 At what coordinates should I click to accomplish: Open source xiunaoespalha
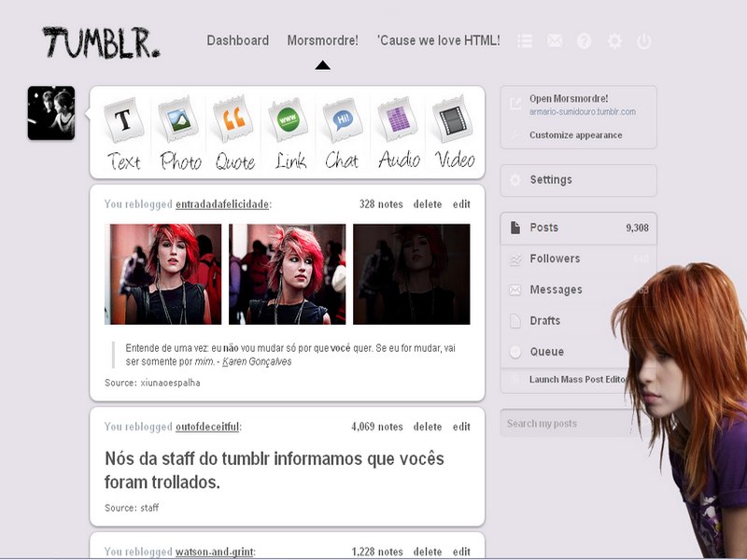[x=170, y=383]
